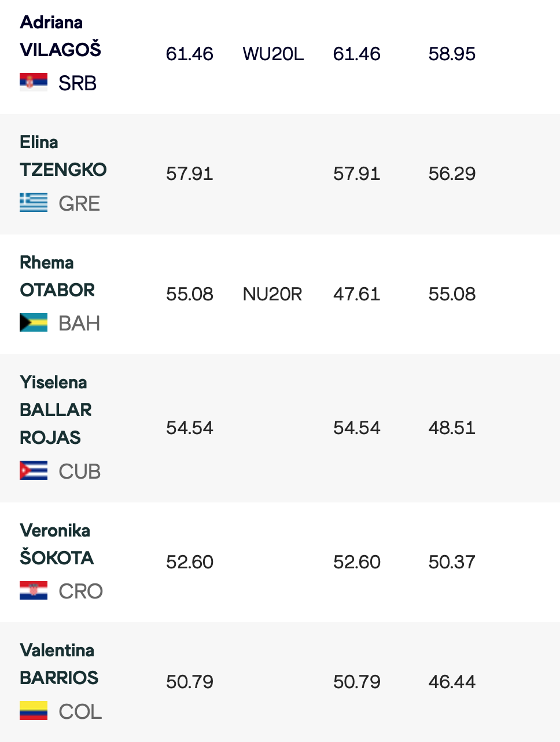560x742 pixels.
Task: Click the Cuba flag icon
Action: click(34, 471)
